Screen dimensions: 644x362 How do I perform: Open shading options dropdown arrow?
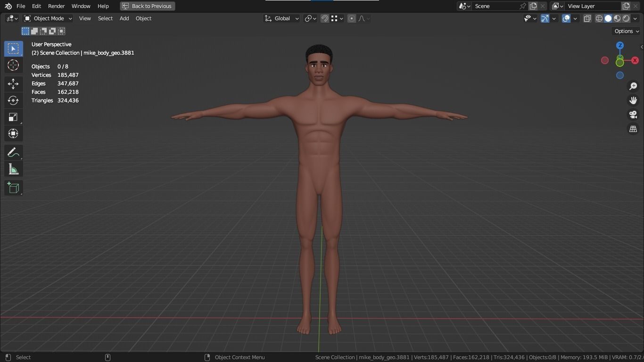click(635, 18)
